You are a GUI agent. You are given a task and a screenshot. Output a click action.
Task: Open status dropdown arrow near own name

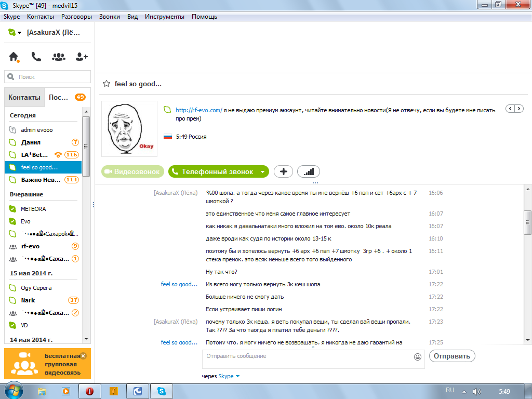coord(19,33)
